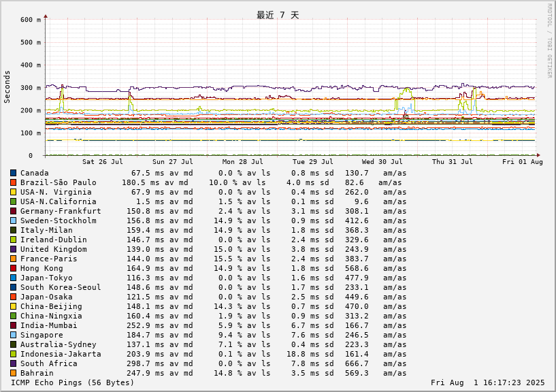Pick the Ireland-Dublin color swatch
Image resolution: width=556 pixels, height=392 pixels.
click(14, 240)
